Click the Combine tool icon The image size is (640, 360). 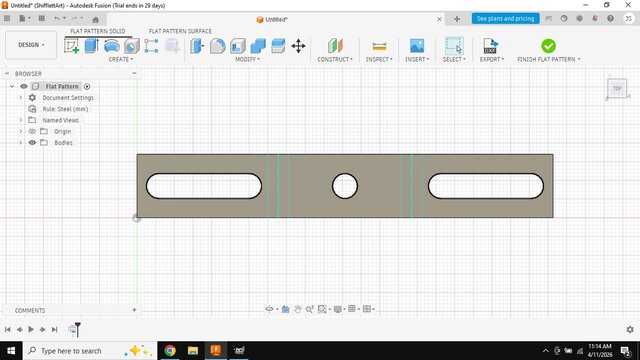coord(258,46)
